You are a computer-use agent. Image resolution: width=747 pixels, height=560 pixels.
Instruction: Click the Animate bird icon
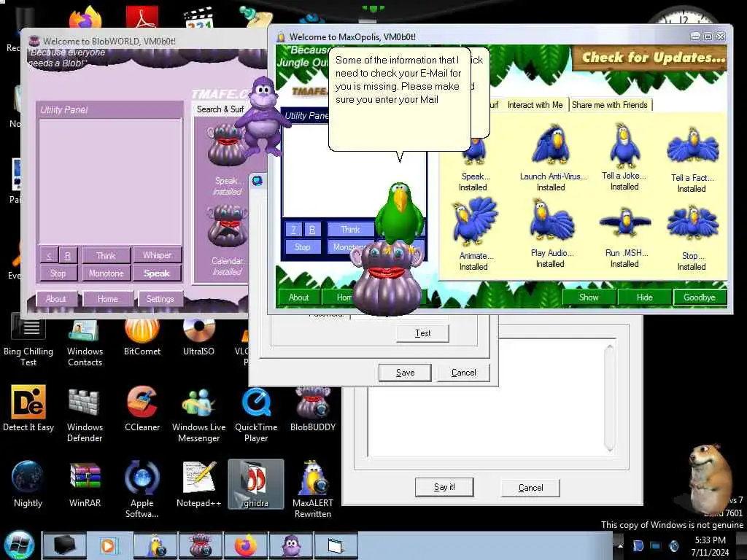point(475,222)
